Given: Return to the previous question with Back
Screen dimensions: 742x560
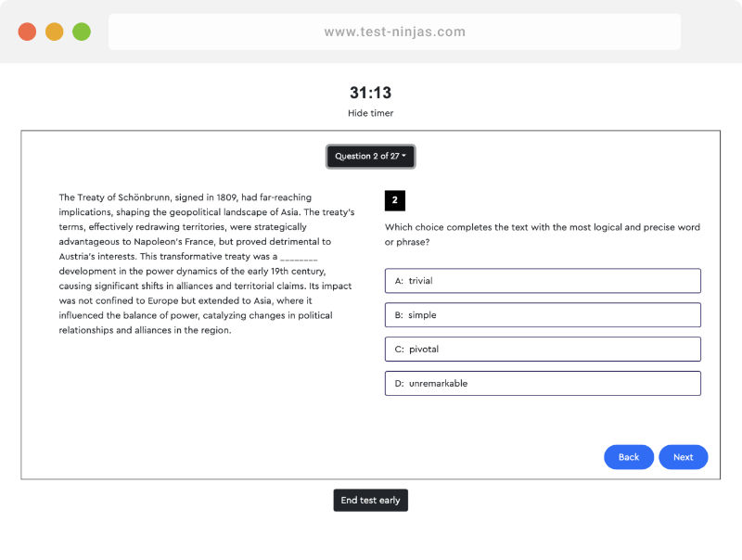Looking at the screenshot, I should (x=629, y=457).
